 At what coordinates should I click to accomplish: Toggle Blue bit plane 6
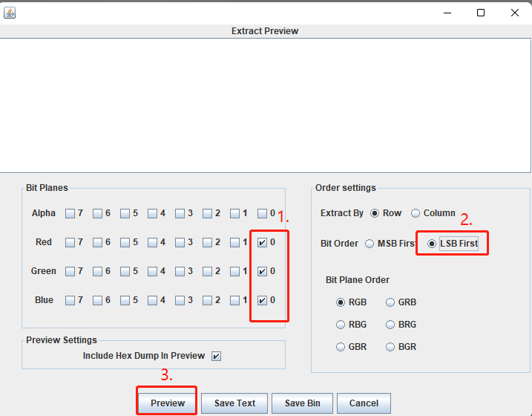click(x=98, y=301)
